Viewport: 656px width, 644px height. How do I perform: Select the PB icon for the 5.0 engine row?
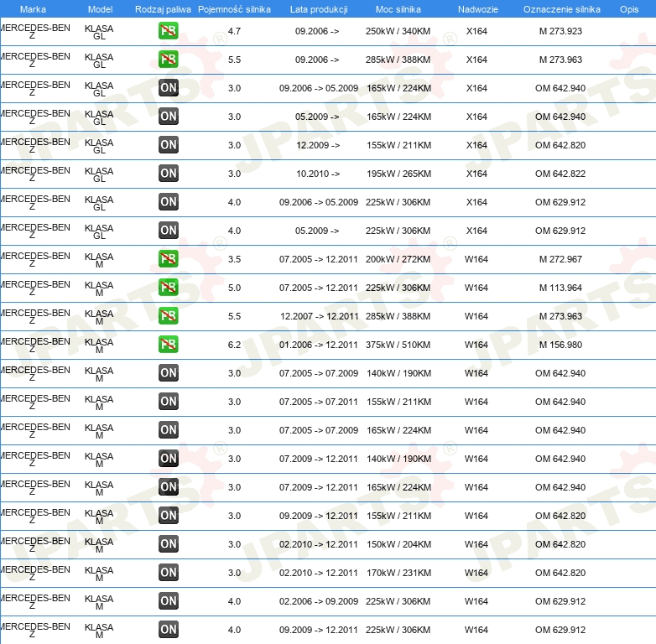169,288
